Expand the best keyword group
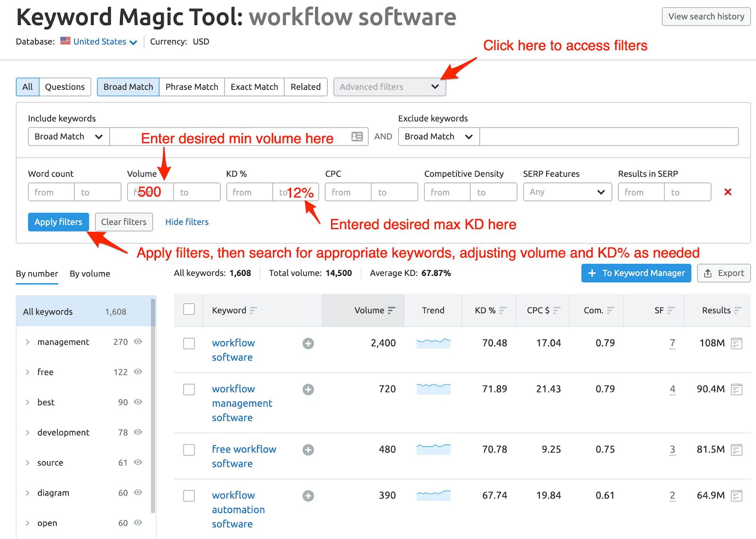Screen dimensions: 756x539 (x=27, y=402)
